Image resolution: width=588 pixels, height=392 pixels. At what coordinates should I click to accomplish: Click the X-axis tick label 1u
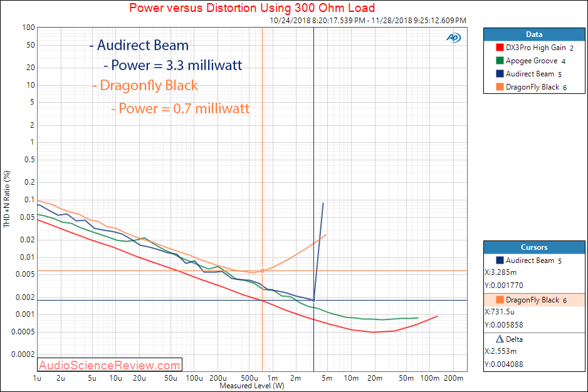coord(37,378)
